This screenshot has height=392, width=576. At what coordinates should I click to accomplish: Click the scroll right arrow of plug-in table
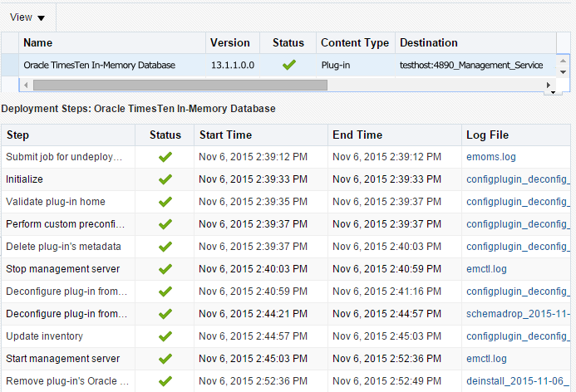point(549,86)
